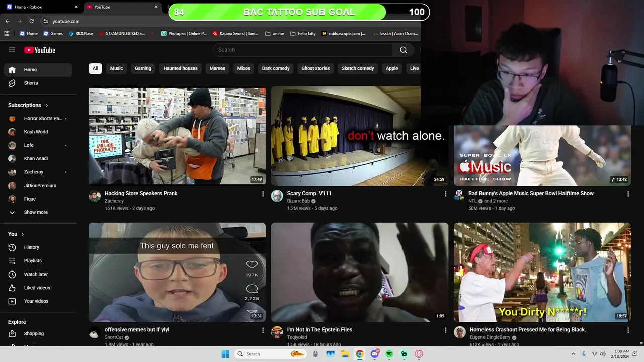The height and width of the screenshot is (362, 644).
Task: Open options menu for Epstein Files video
Action: 445,330
